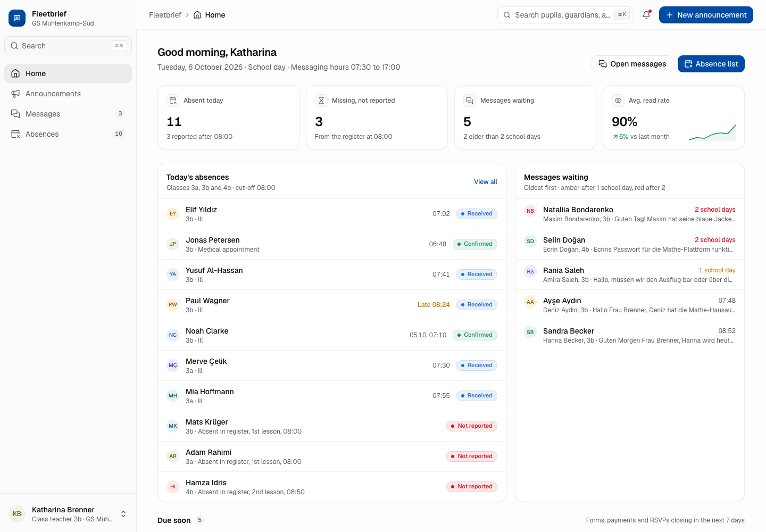Click View all absences link
Viewport: 766px width, 532px height.
pyautogui.click(x=486, y=182)
